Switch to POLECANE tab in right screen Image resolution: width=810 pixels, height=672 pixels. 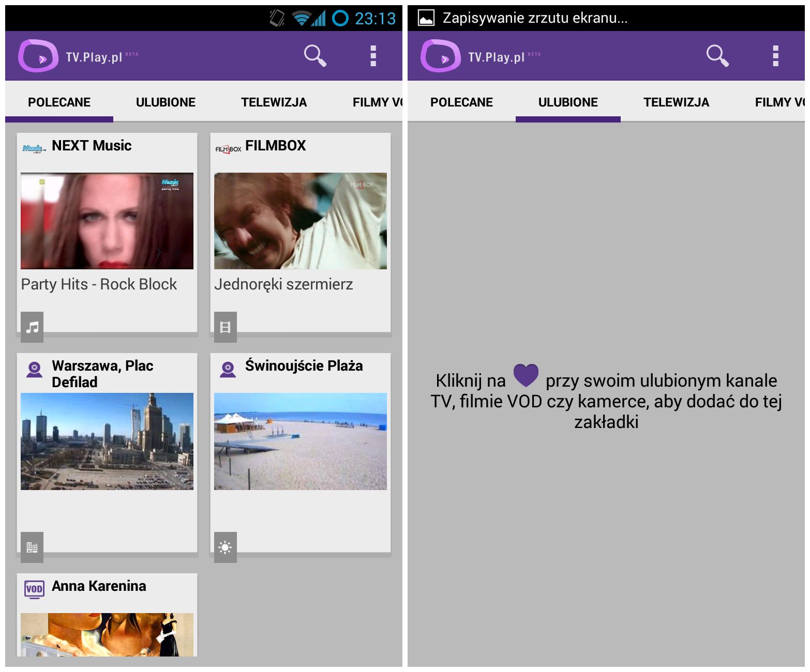pos(461,102)
